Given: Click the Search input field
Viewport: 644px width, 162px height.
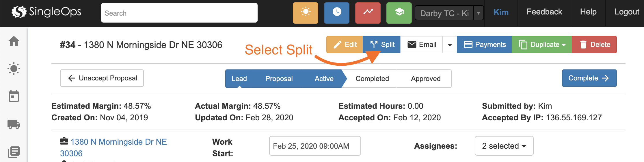Looking at the screenshot, I should coord(179,13).
